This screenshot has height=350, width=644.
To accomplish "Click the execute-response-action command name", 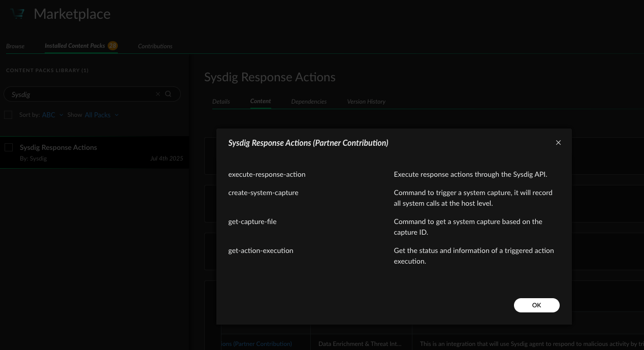I will 267,174.
